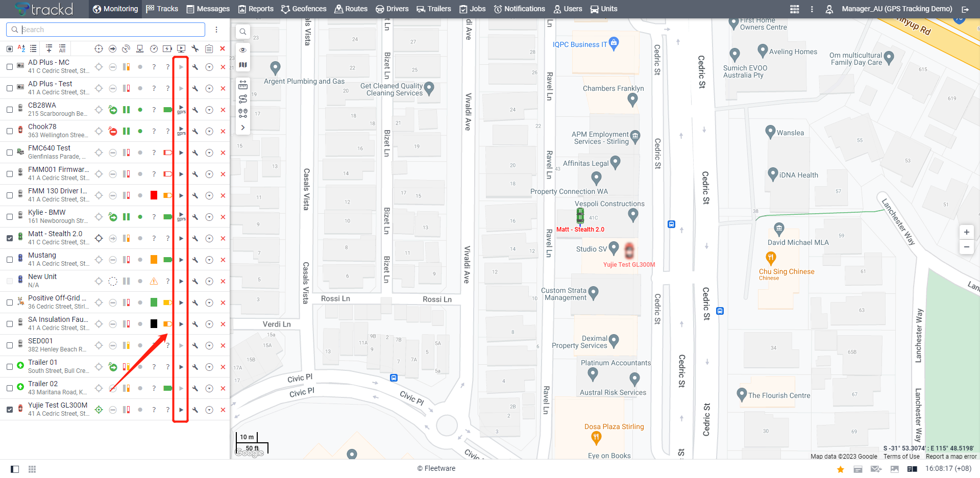The image size is (980, 478).
Task: Check the Mustang unit checkbox
Action: tap(10, 260)
